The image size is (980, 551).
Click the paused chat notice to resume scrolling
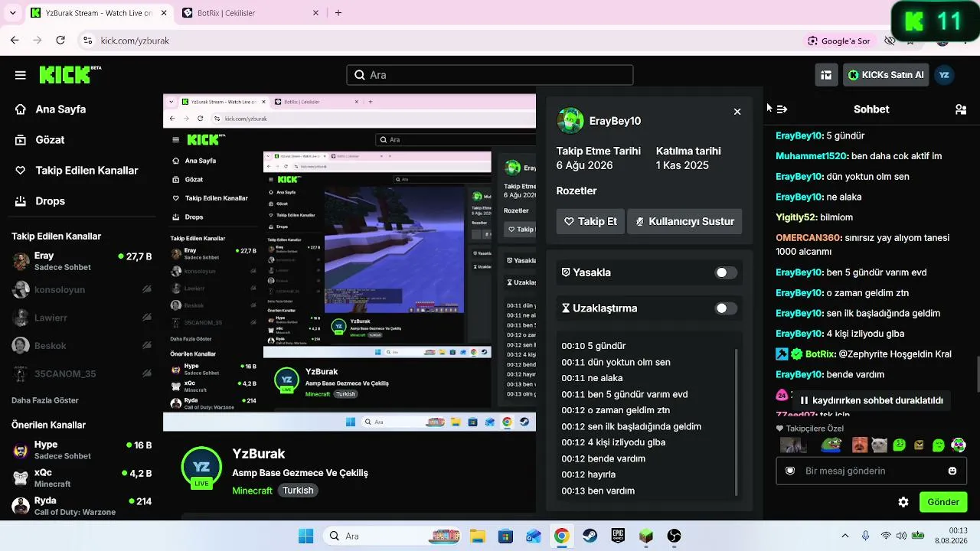(x=871, y=400)
